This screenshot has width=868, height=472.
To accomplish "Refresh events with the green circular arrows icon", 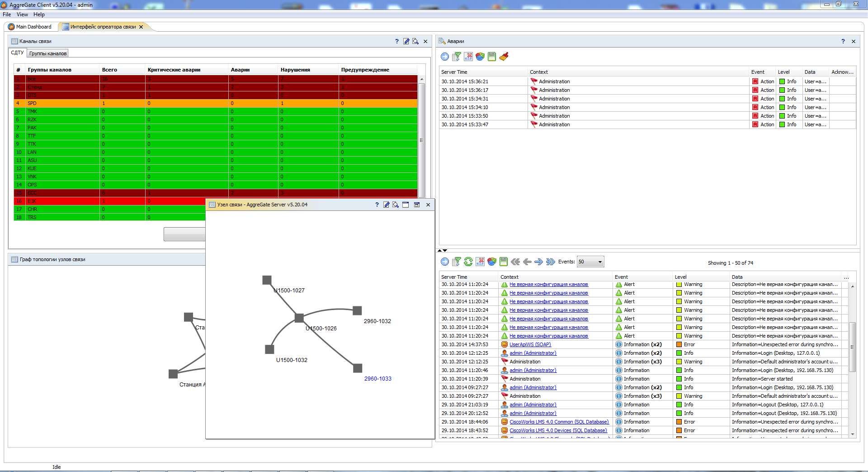I will pos(468,262).
